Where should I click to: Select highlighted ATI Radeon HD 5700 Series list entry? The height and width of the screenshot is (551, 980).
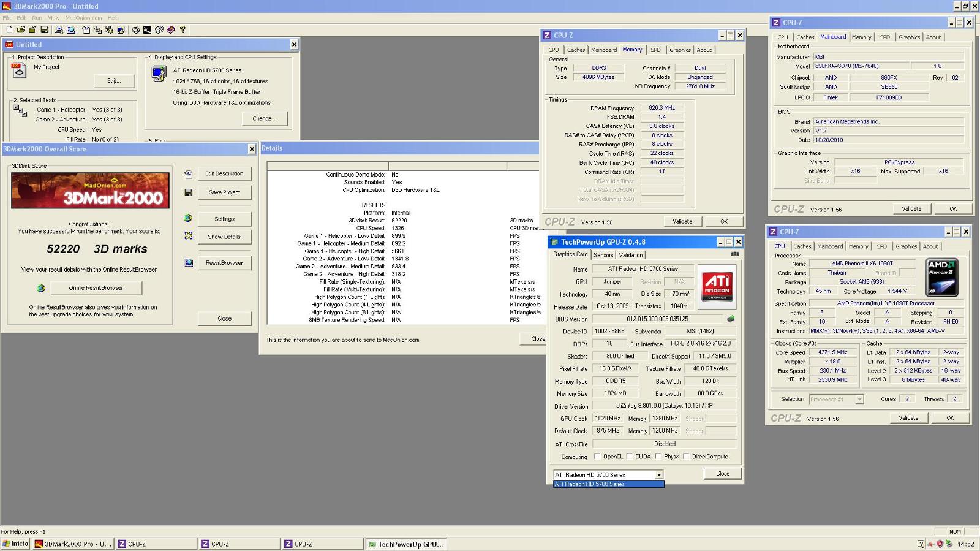tap(608, 484)
